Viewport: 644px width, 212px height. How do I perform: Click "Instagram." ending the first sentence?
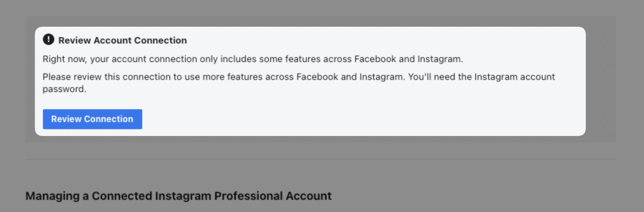[440, 59]
